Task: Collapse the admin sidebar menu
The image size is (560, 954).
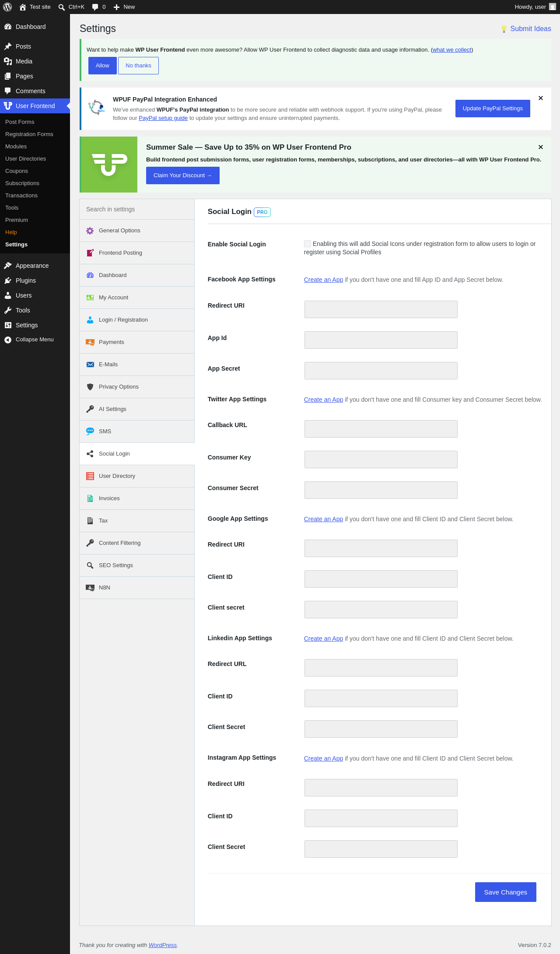Action: (35, 340)
